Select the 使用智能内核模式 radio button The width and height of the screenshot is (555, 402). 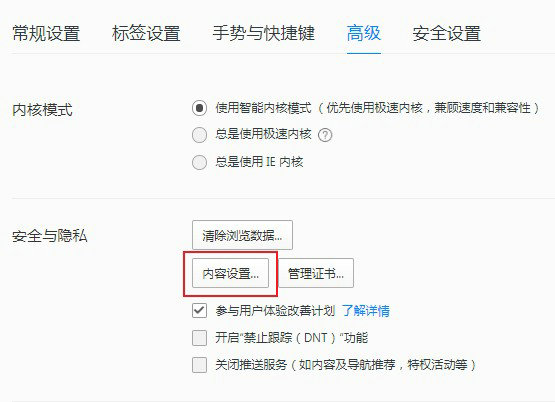click(199, 108)
